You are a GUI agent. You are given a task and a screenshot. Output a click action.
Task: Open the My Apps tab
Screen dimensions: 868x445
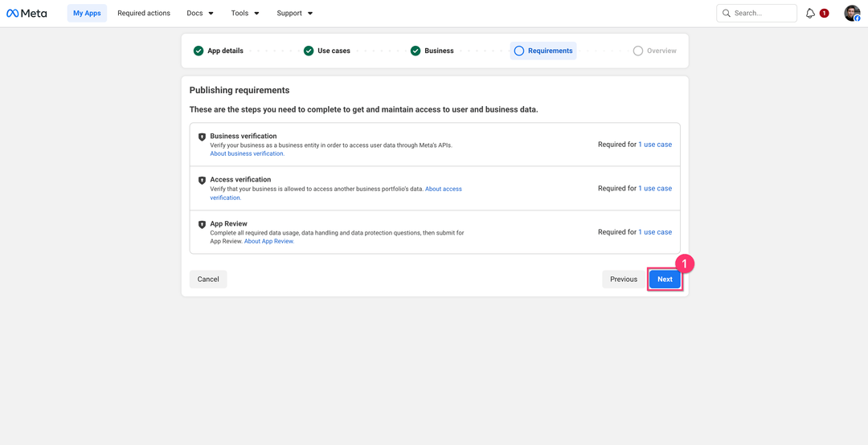point(87,14)
